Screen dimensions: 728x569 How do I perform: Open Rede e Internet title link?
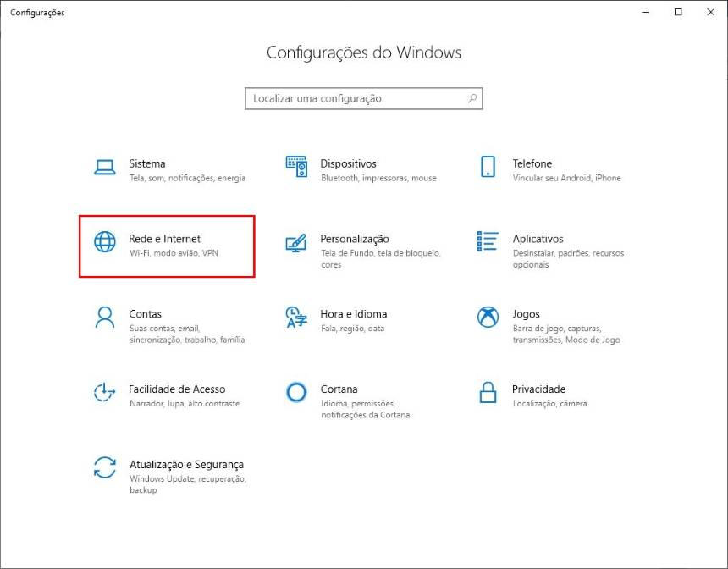coord(164,239)
